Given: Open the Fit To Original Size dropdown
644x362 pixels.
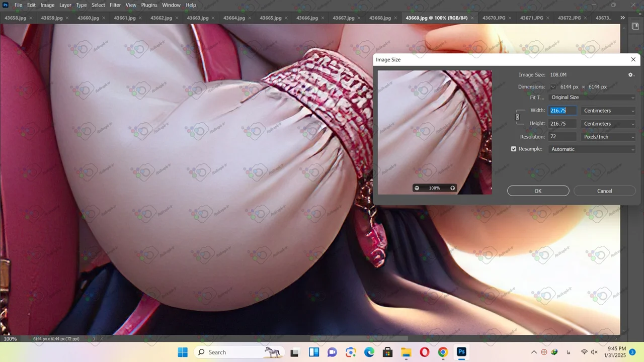Looking at the screenshot, I should [592, 98].
